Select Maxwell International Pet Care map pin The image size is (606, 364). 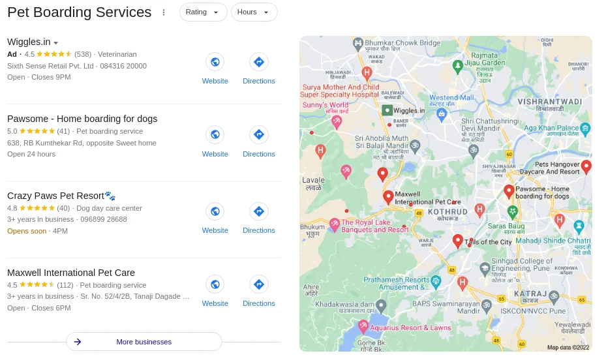tap(388, 197)
